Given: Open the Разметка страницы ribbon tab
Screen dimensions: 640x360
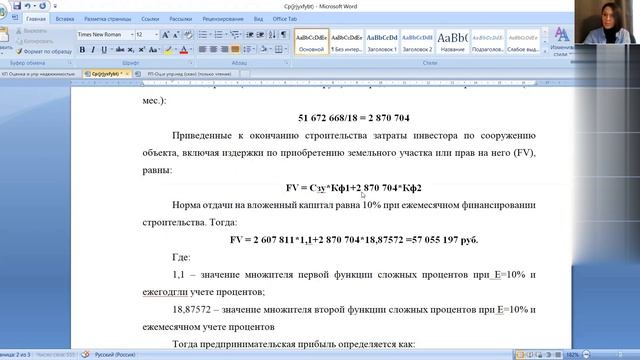Looking at the screenshot, I should point(108,19).
